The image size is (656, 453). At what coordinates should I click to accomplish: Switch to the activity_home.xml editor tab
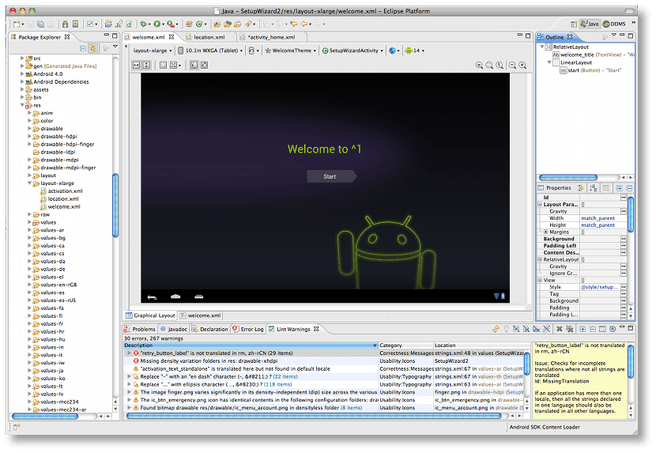(x=271, y=37)
